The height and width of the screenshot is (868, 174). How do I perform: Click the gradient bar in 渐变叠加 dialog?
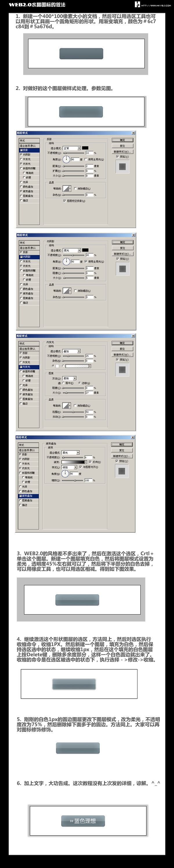[x=72, y=462]
